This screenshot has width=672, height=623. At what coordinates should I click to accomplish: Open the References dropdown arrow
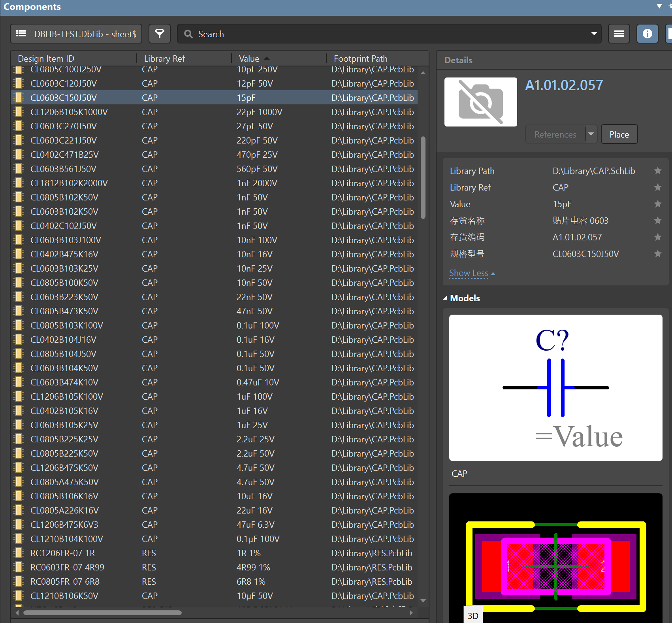(x=591, y=134)
